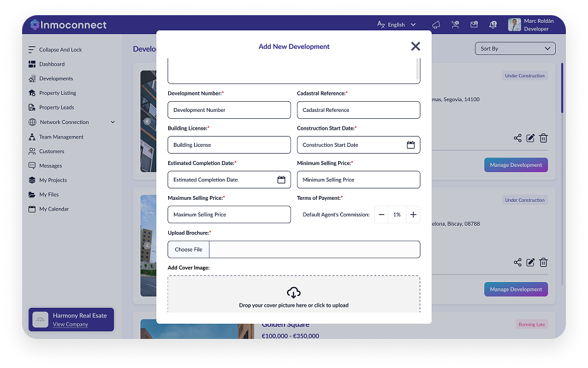Click the page vertical scrollbar

pyautogui.click(x=562, y=88)
